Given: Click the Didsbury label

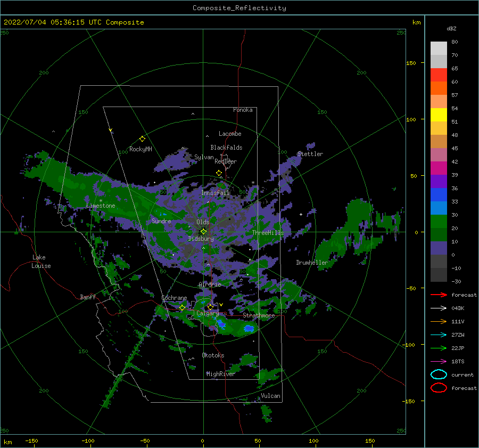Looking at the screenshot, I should (201, 239).
